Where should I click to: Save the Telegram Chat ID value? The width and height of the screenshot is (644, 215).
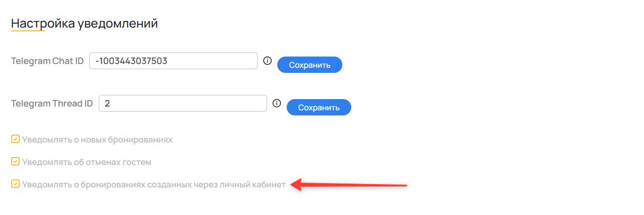[310, 65]
